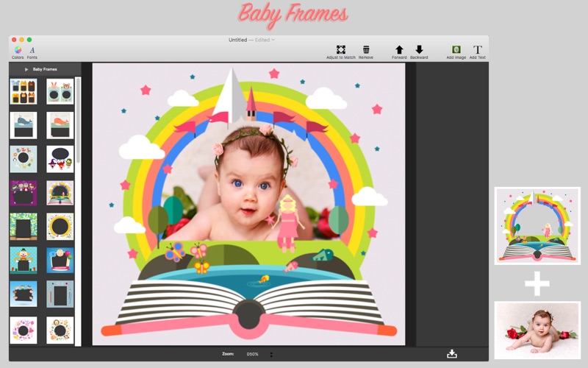Adjust the zoom percentage stepper arrows
Viewport: 588px width, 368px height.
click(271, 354)
